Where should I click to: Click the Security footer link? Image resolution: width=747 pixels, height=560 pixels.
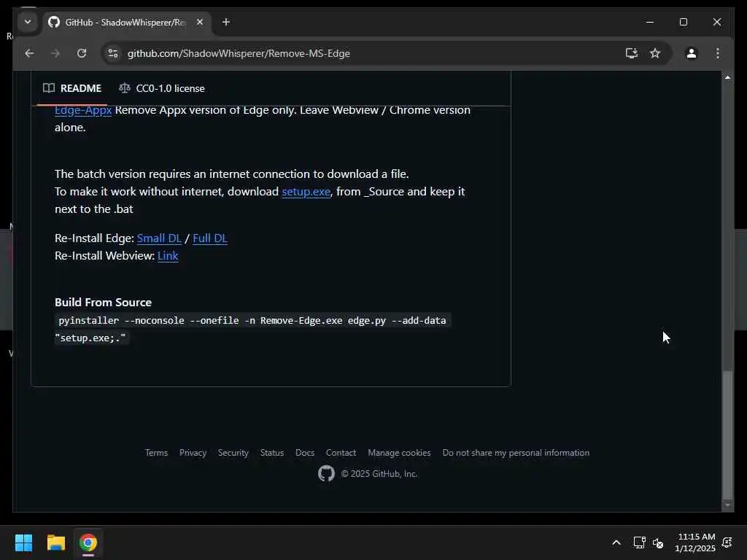click(233, 453)
